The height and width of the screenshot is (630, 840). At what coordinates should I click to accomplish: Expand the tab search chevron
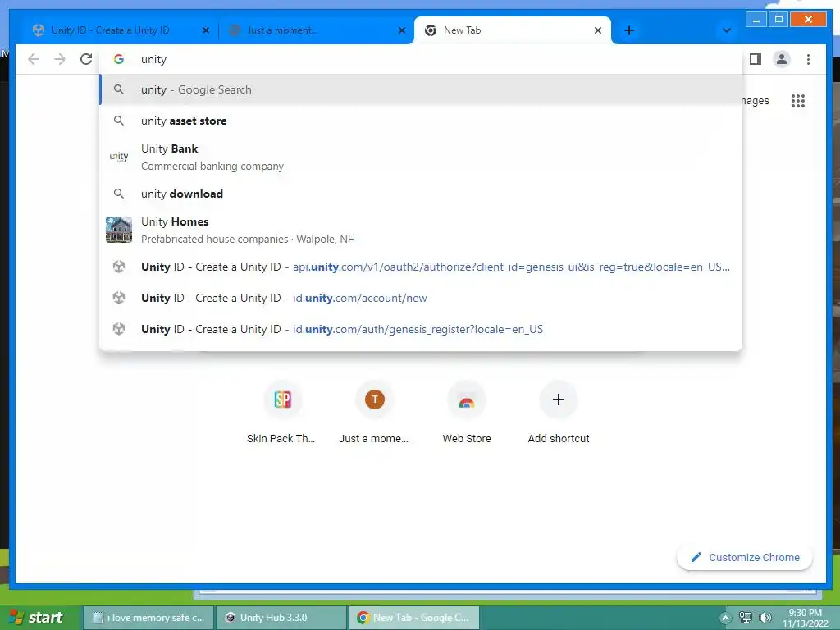click(x=727, y=30)
